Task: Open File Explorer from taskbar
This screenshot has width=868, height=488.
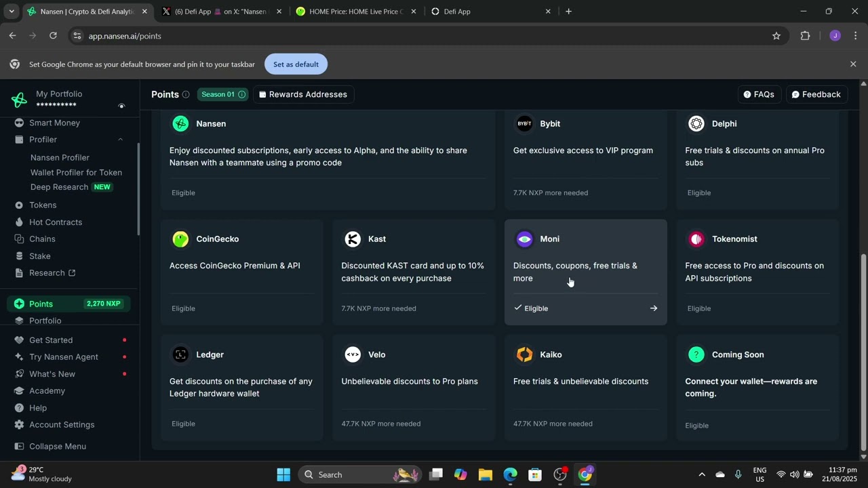Action: point(485,474)
